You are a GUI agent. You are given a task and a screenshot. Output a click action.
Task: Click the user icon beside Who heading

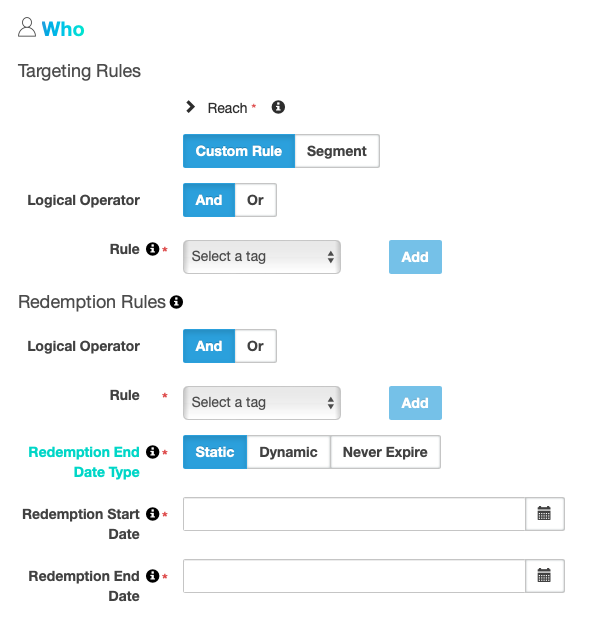[x=27, y=27]
